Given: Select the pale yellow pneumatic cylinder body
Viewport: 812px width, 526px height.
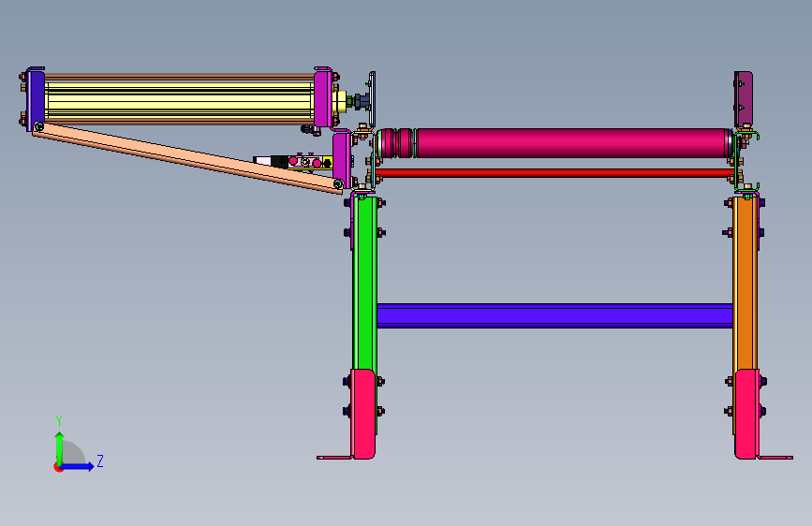Looking at the screenshot, I should [179, 100].
